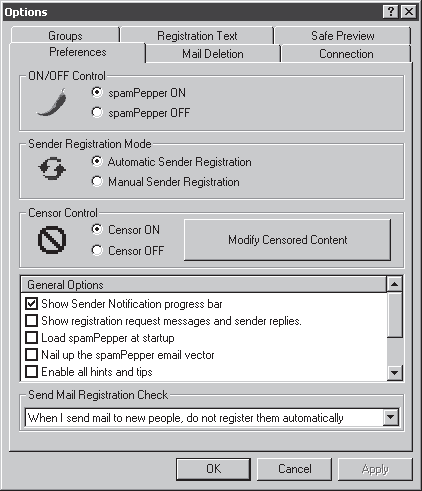Click the chili pepper icon

[52, 103]
